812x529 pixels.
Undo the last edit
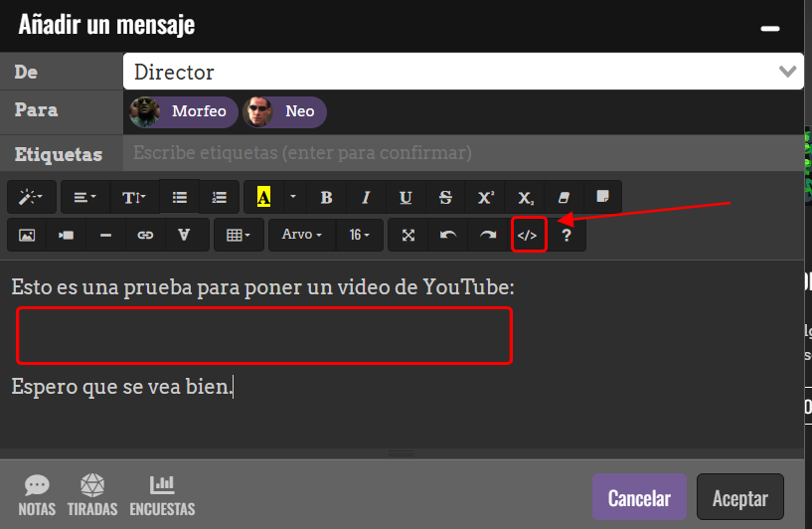pos(448,236)
